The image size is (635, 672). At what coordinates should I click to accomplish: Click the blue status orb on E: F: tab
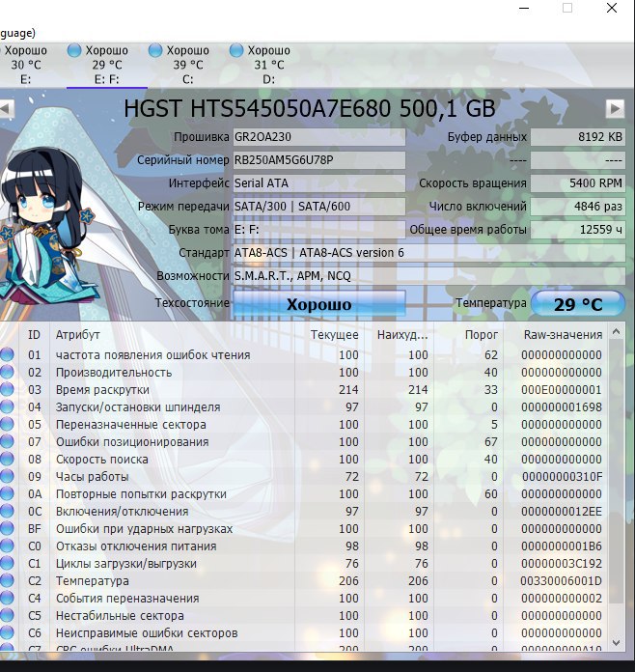click(x=74, y=50)
